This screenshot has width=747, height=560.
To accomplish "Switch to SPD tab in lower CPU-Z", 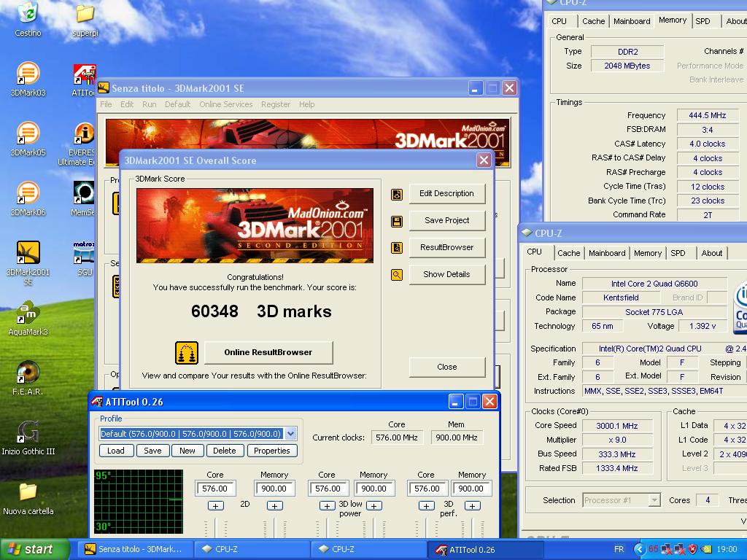I will [x=678, y=253].
